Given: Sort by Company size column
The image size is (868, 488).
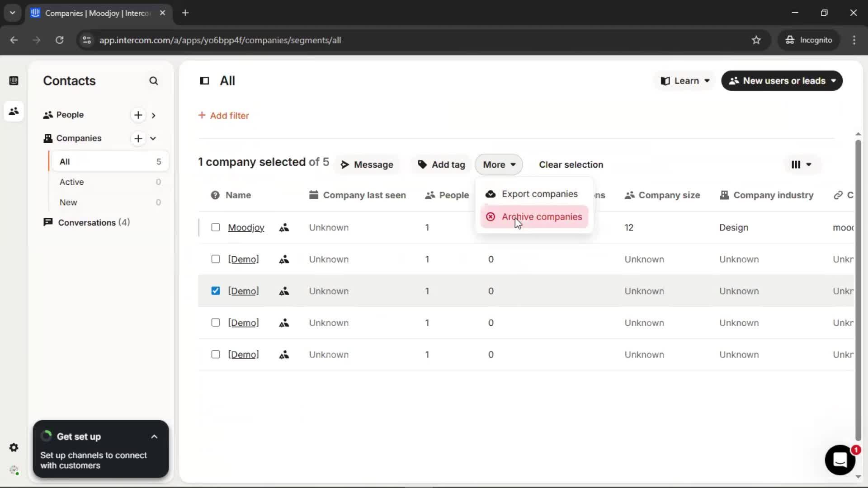Looking at the screenshot, I should [662, 195].
